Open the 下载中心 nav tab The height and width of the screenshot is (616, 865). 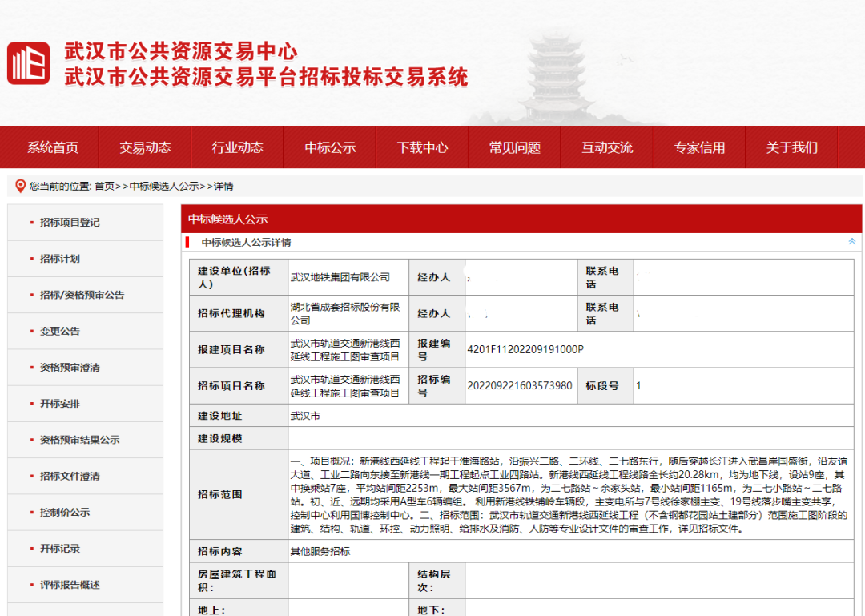423,147
